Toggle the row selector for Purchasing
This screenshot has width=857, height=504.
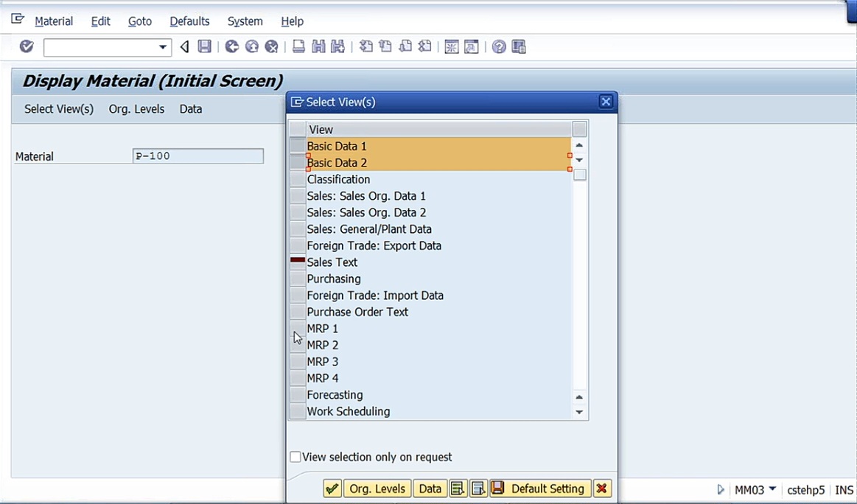click(297, 279)
